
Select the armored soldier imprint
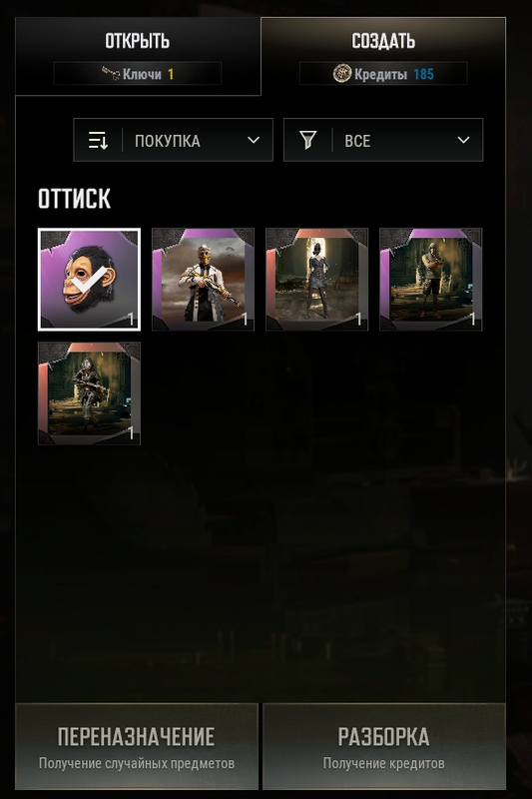(x=89, y=394)
